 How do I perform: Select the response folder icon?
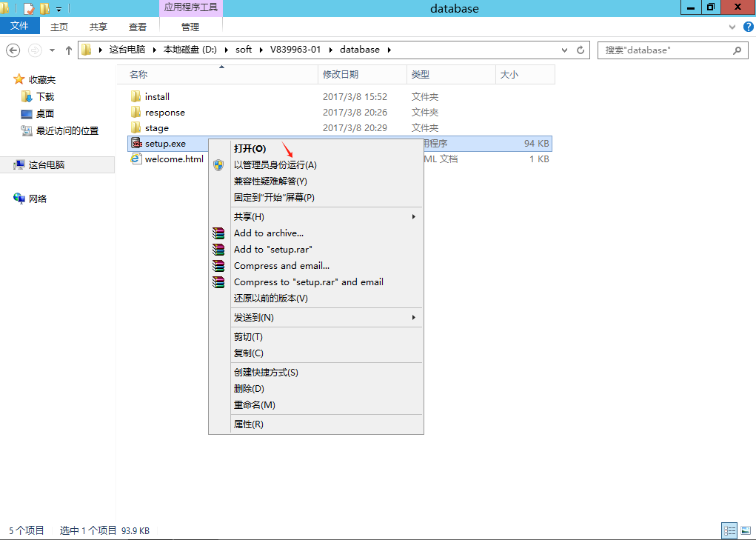pos(136,112)
